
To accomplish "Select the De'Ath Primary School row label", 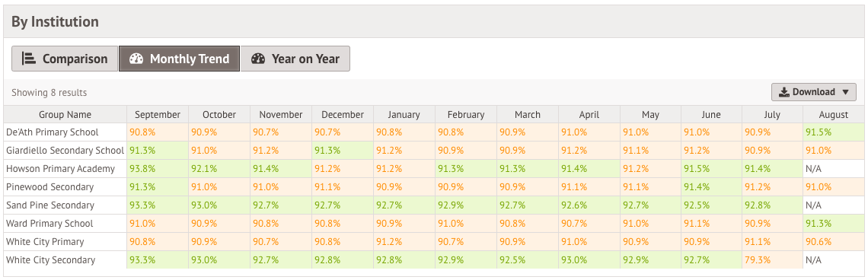I will 52,132.
